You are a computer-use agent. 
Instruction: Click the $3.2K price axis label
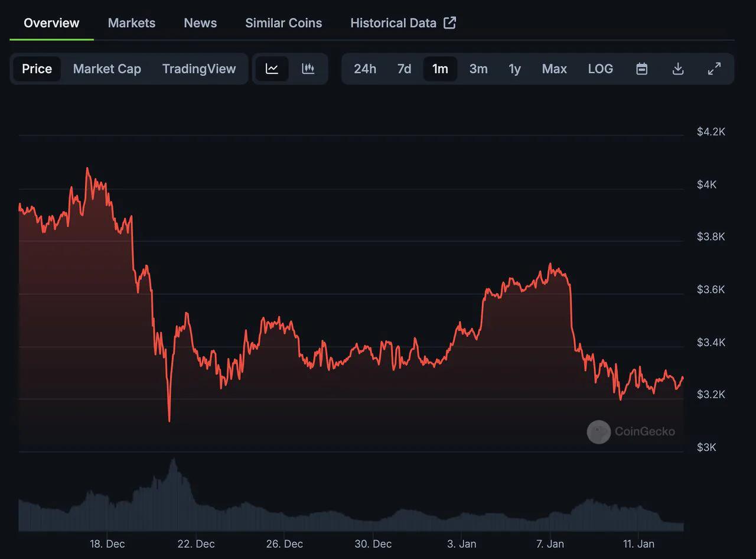click(x=711, y=394)
